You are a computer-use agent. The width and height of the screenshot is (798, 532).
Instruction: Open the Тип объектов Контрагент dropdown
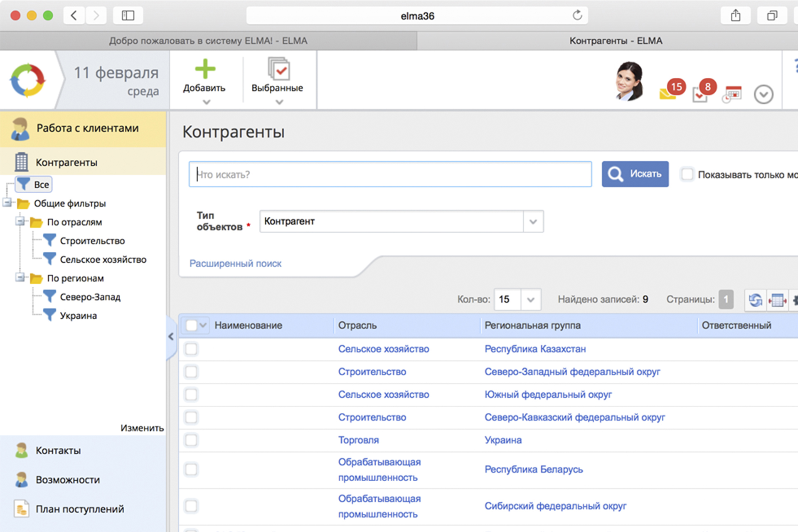tap(533, 222)
